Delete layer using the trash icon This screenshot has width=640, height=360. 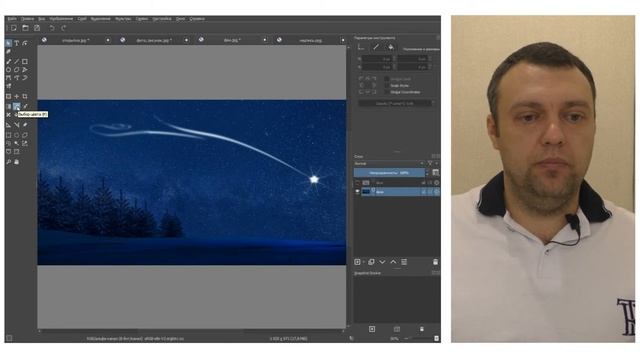[436, 262]
